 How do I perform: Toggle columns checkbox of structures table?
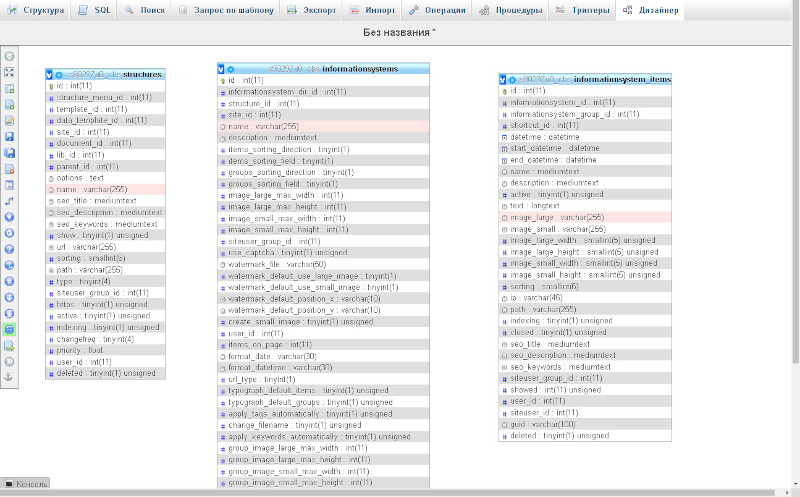(x=49, y=74)
